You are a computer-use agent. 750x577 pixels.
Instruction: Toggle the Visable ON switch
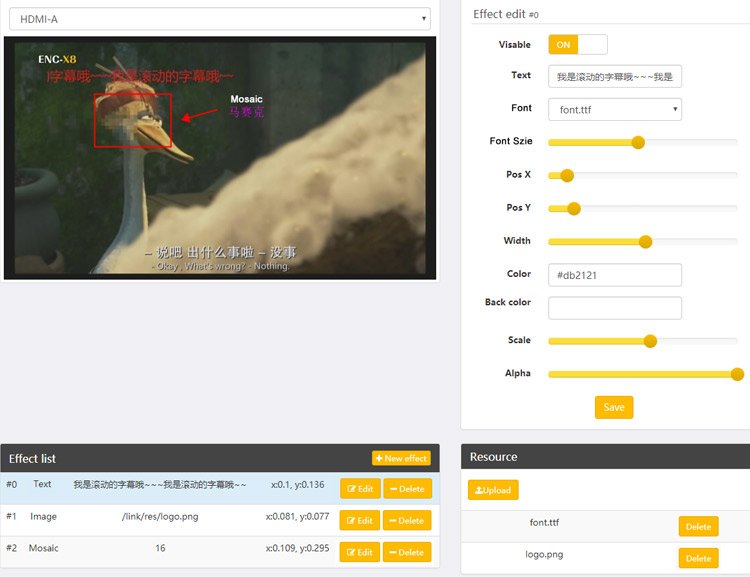578,44
